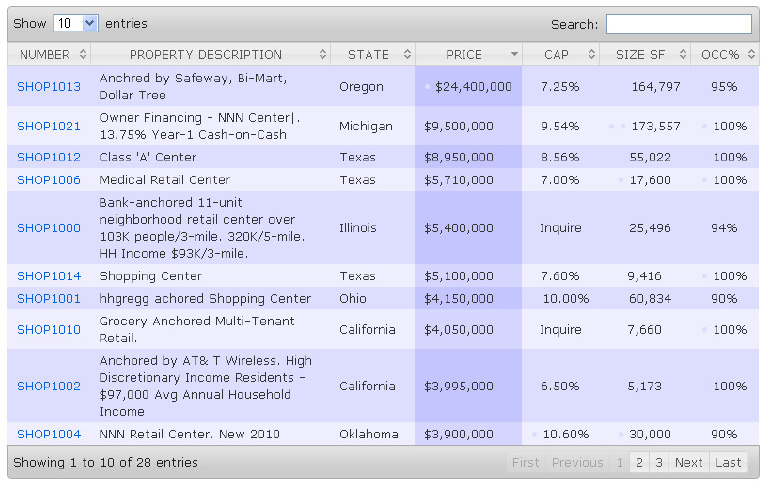This screenshot has width=764, height=484.
Task: Open listing SHOP1013
Action: click(x=49, y=87)
